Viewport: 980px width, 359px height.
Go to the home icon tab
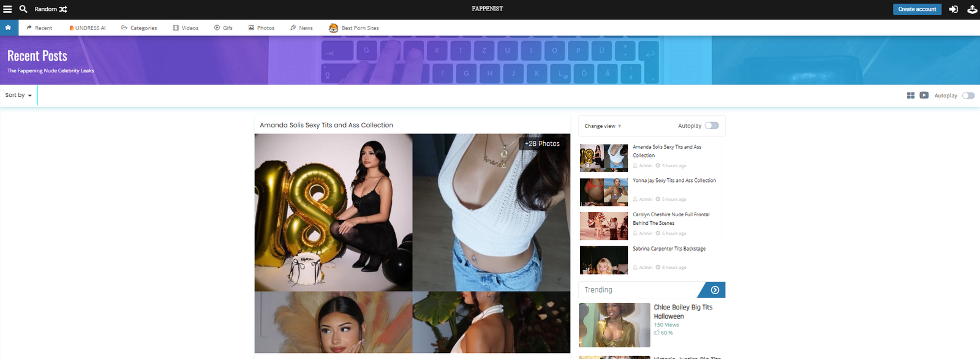9,28
